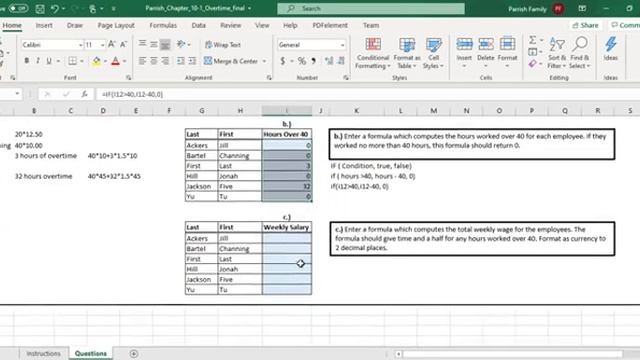
Task: Expand the Merge & Center options arrow
Action: [x=264, y=61]
